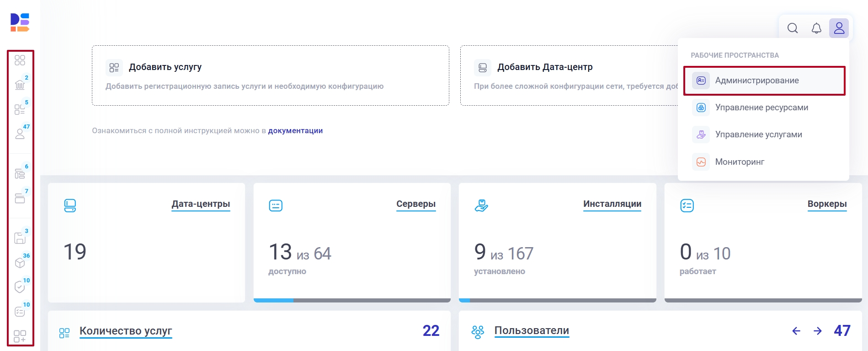Open the sidebar services icon with badge 5
Screen dimensions: 868x351
click(x=20, y=109)
